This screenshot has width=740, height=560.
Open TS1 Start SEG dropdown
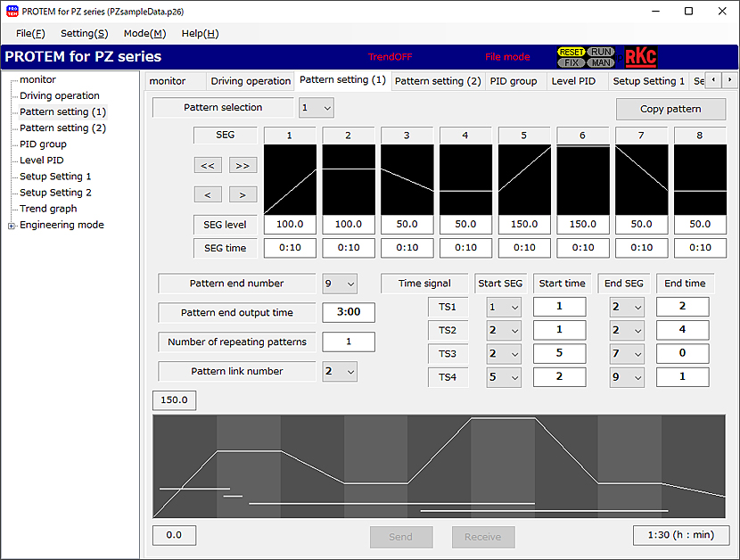click(x=504, y=308)
